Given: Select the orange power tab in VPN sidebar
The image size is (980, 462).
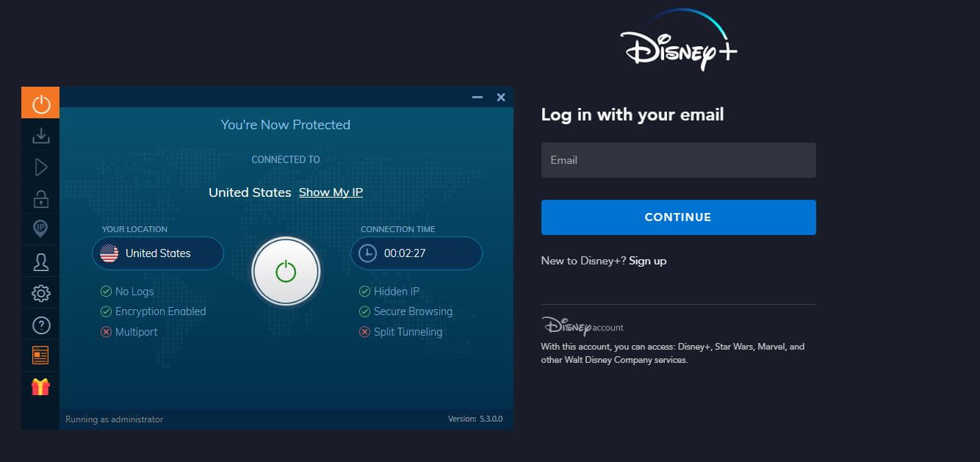Looking at the screenshot, I should (x=40, y=103).
